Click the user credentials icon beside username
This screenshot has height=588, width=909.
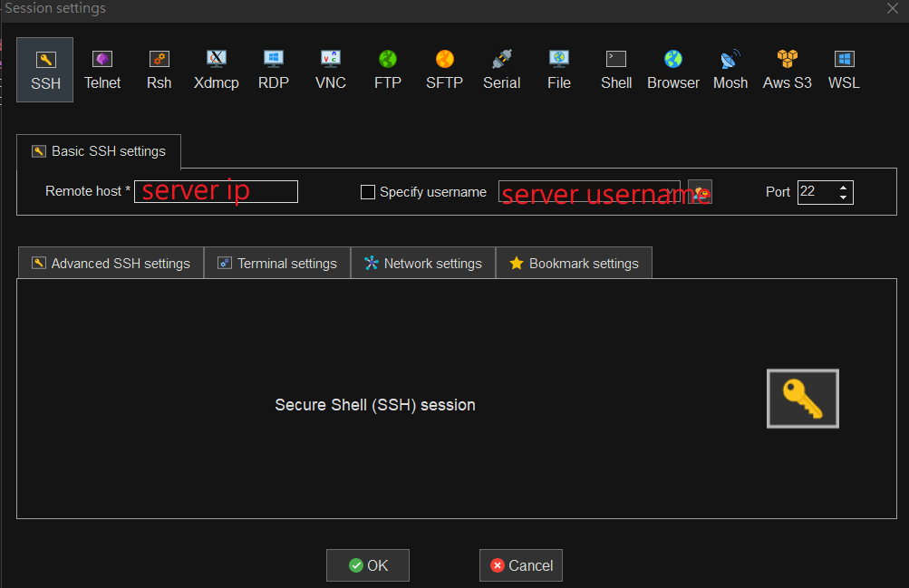(x=700, y=192)
